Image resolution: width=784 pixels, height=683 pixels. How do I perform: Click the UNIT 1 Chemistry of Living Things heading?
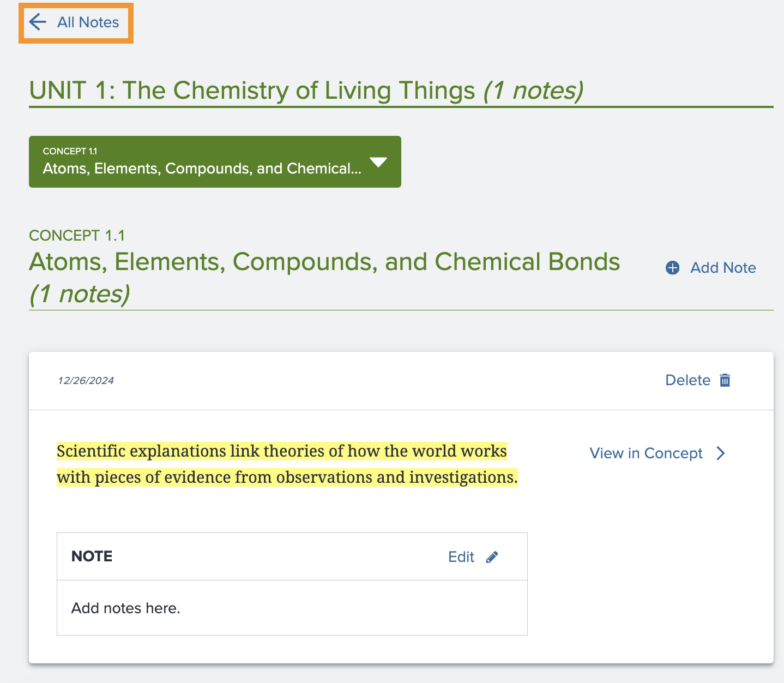tap(306, 91)
